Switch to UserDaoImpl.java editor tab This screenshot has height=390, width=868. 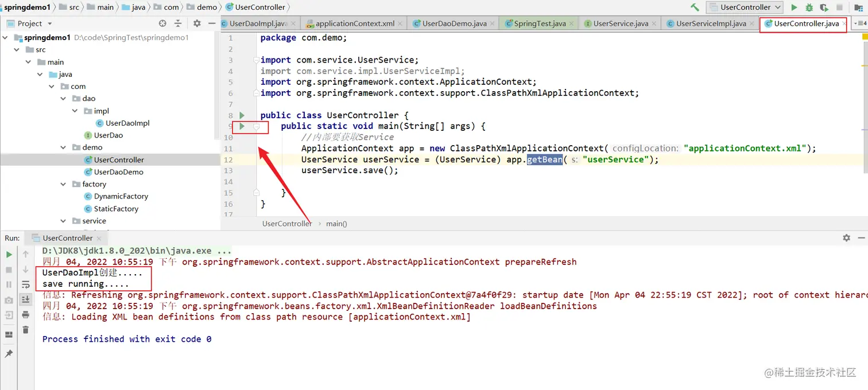click(x=258, y=24)
